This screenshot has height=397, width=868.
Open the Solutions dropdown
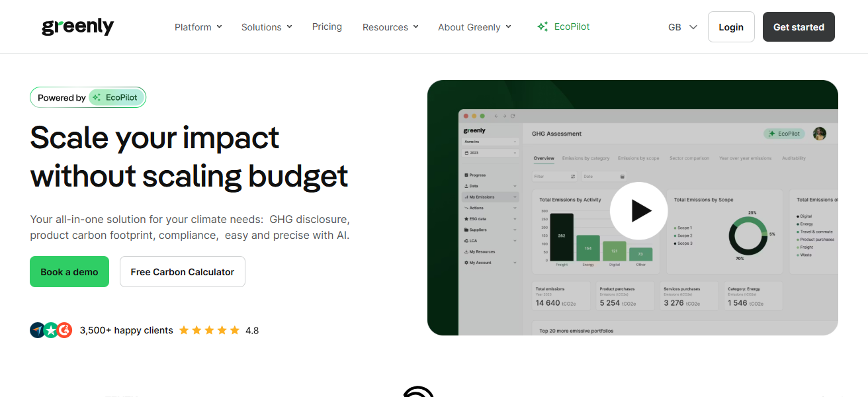(267, 27)
